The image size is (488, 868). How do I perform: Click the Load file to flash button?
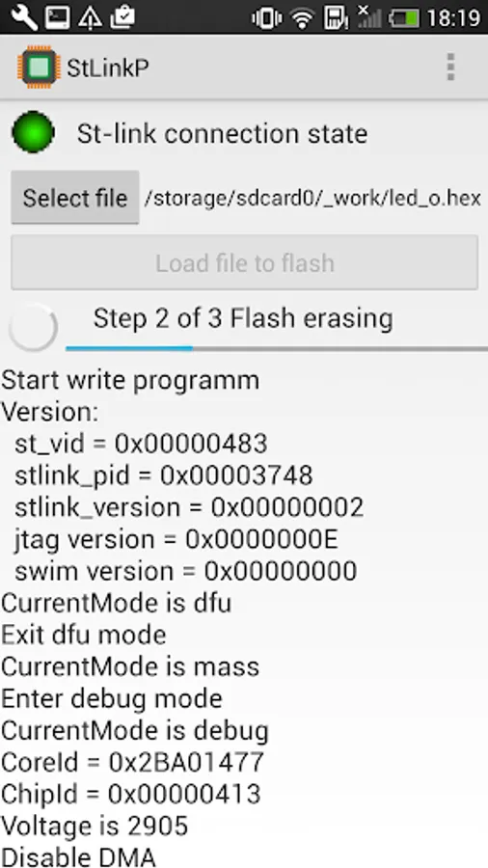click(245, 262)
